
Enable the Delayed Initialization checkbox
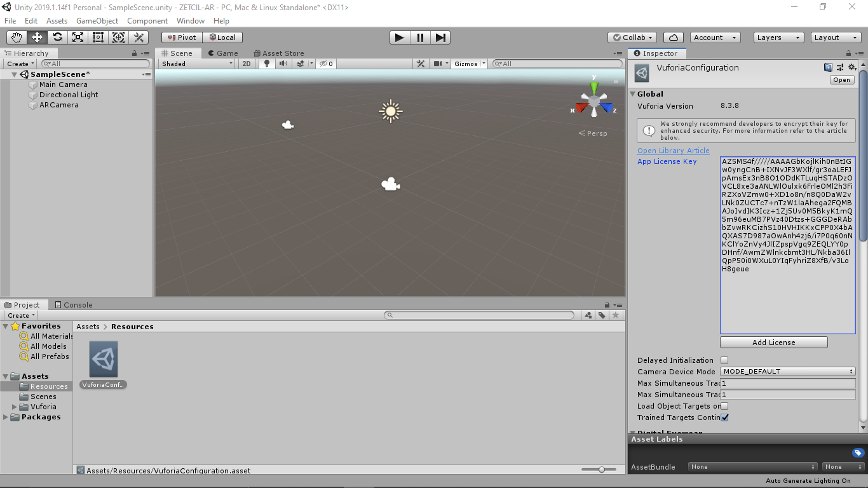click(x=724, y=360)
